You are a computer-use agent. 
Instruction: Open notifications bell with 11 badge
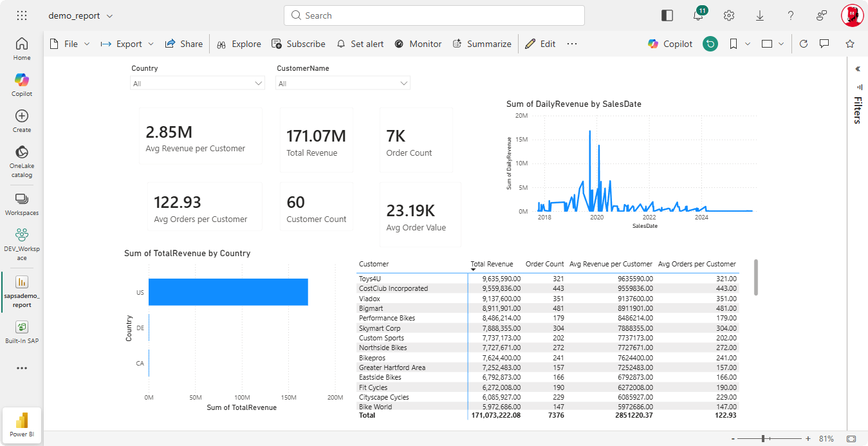point(698,15)
